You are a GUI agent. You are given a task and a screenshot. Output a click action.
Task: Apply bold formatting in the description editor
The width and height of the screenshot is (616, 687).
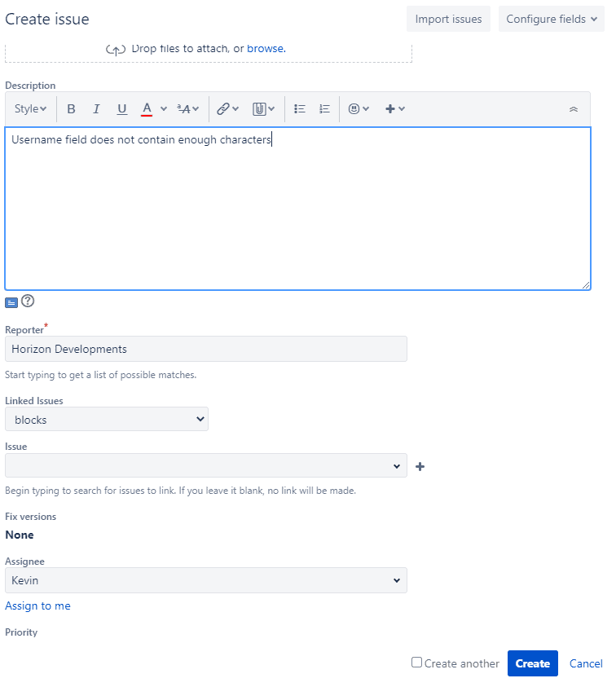click(x=71, y=108)
